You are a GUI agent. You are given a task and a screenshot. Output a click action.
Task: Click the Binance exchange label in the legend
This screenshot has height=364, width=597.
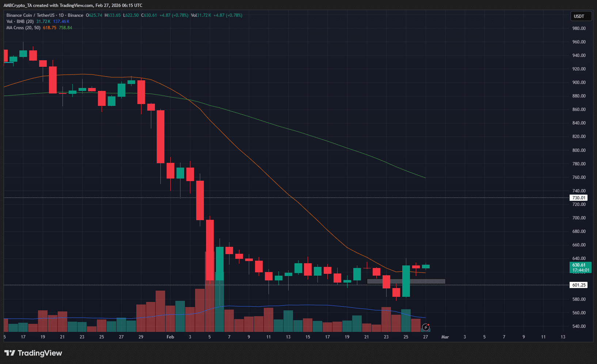pos(76,15)
